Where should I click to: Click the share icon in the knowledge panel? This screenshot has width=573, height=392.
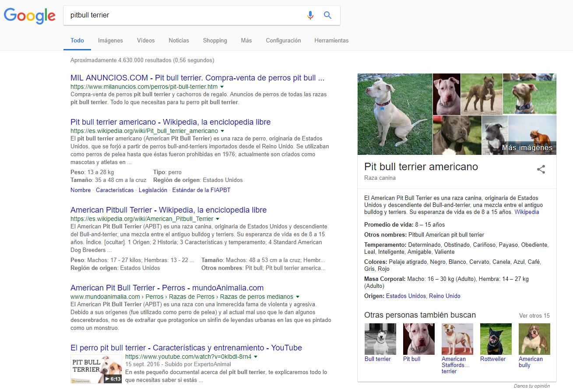coord(541,170)
